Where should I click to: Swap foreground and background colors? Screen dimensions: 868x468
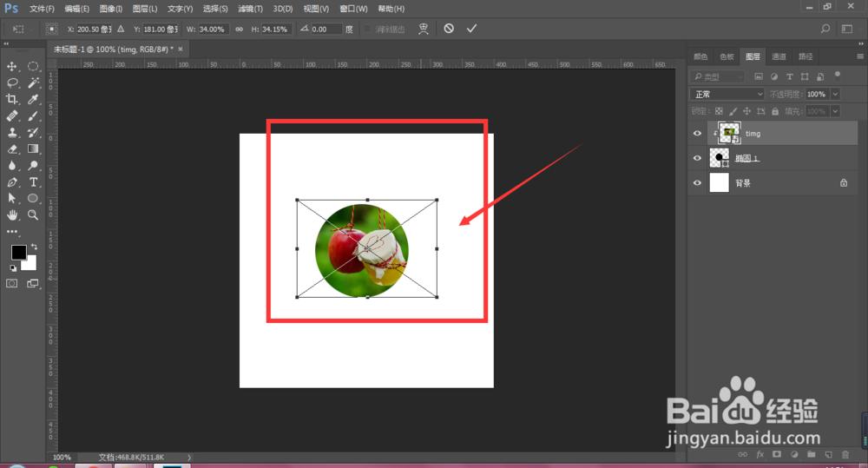point(35,247)
